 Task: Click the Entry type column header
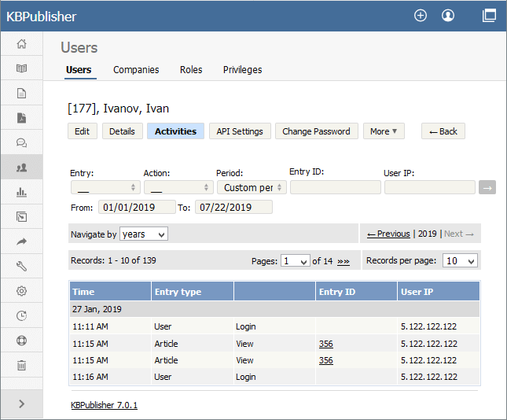[x=193, y=292]
